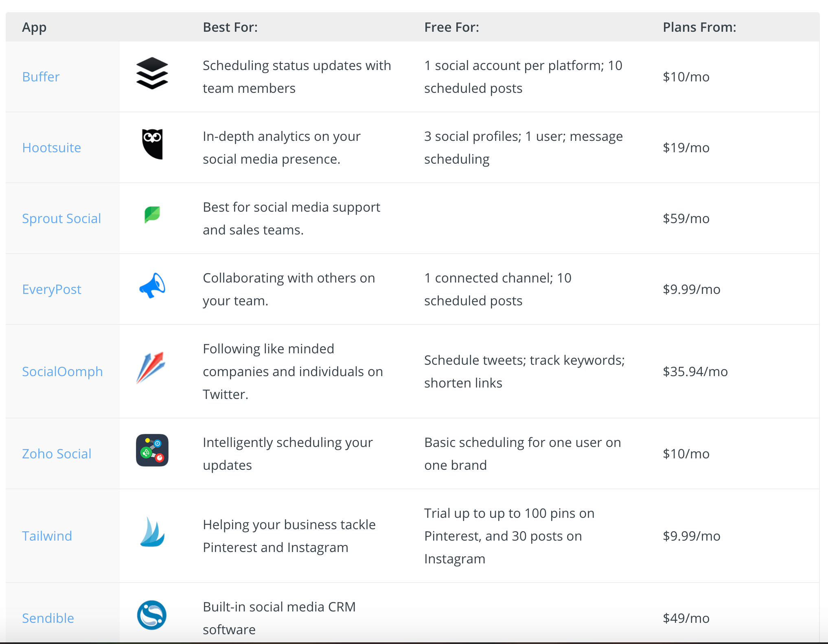Viewport: 828px width, 644px height.
Task: Click the Tailwind blue sail logo
Action: [152, 532]
